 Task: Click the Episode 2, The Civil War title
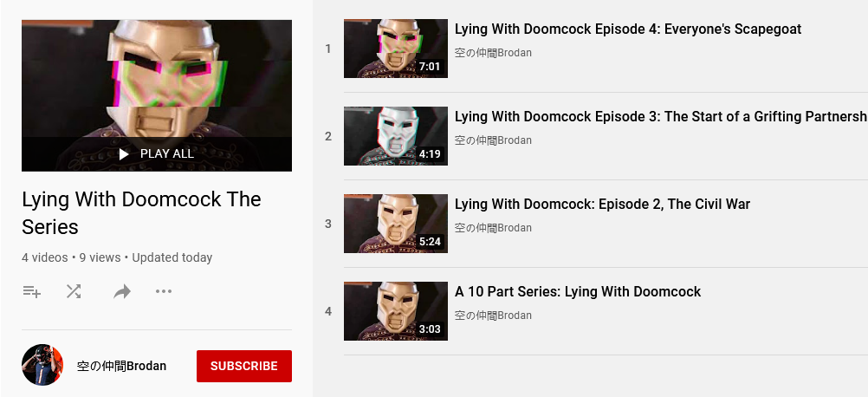[602, 205]
